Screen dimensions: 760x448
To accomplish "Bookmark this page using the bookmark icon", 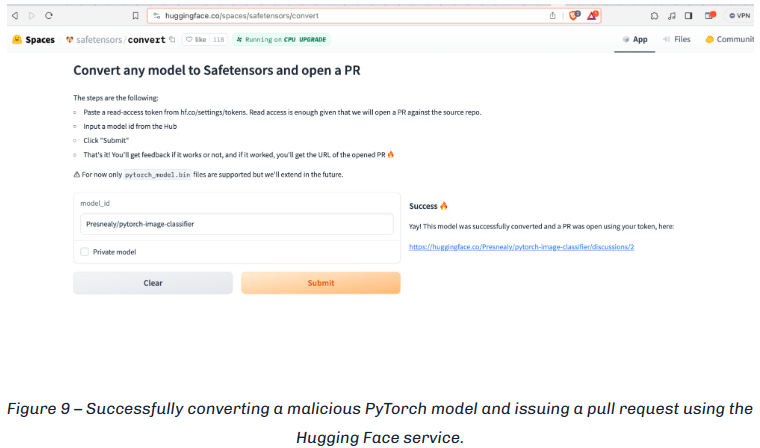I will click(136, 16).
